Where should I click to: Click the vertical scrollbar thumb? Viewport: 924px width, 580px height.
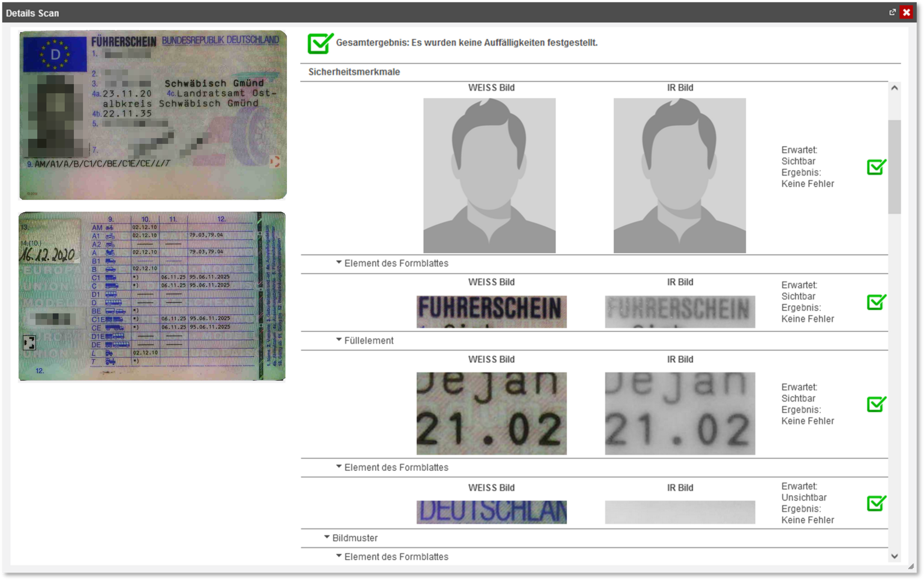point(894,167)
